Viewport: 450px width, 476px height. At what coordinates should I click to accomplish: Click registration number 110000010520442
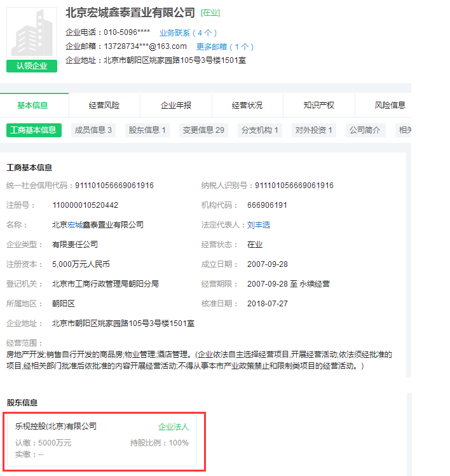(x=85, y=205)
